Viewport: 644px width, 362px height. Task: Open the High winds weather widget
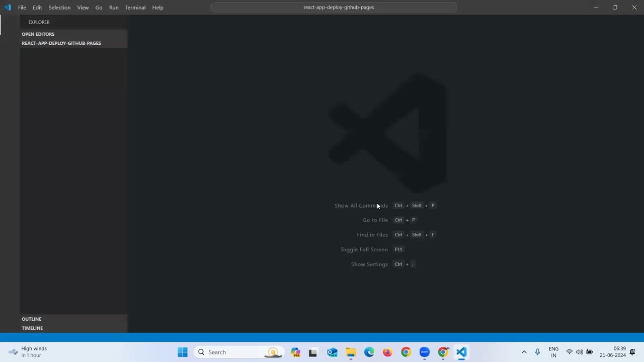coord(28,352)
